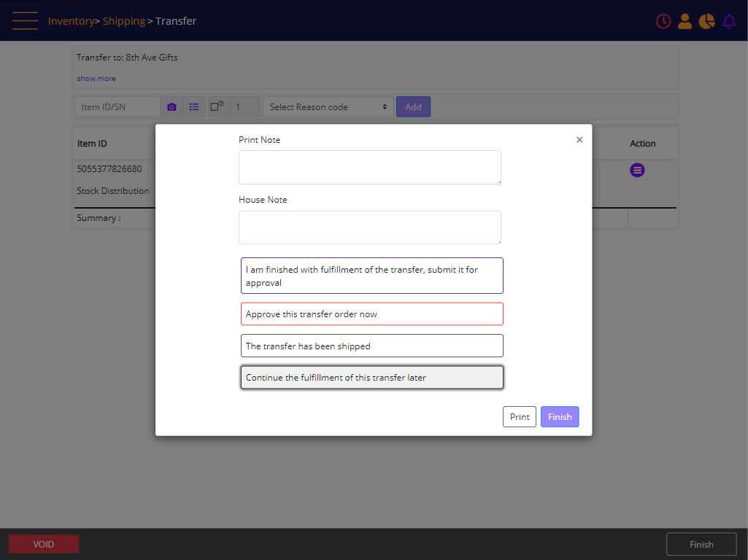Click the camera scan icon
Viewport: 748px width, 560px height.
[171, 106]
